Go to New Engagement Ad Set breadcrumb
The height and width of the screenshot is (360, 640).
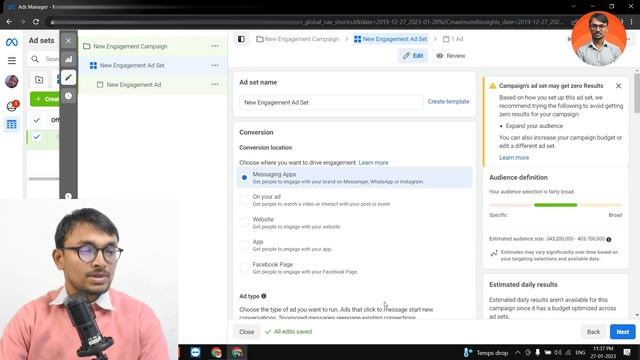pos(391,39)
